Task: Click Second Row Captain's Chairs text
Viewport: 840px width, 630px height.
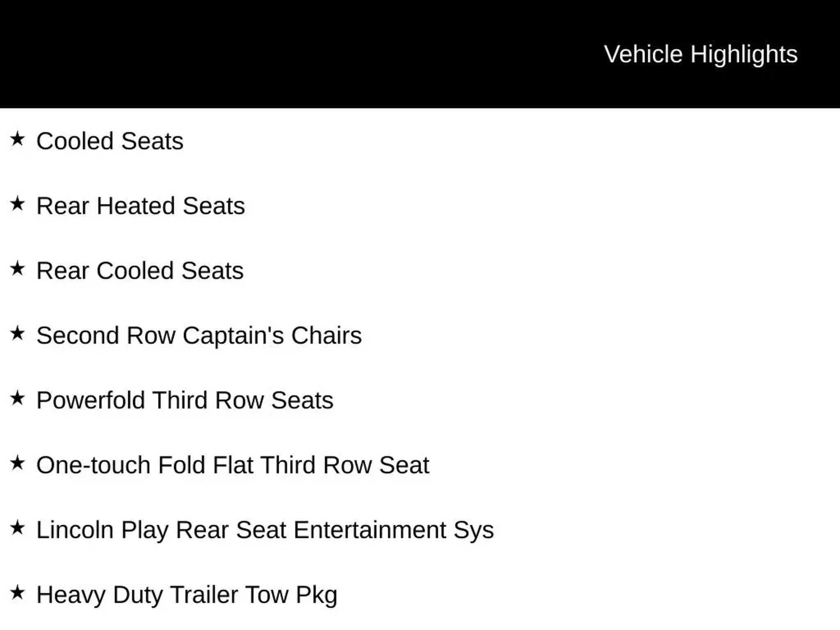Action: 199,336
